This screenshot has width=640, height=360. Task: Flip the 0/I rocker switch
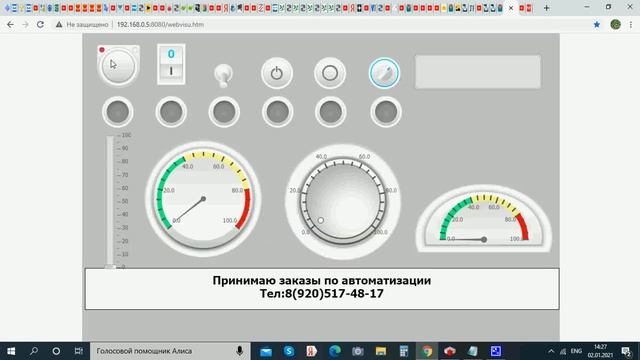click(171, 64)
